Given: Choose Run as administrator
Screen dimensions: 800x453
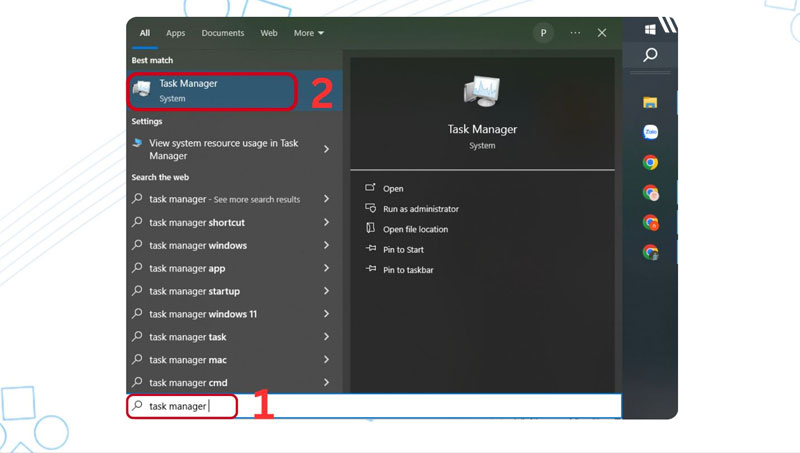Looking at the screenshot, I should coord(420,209).
